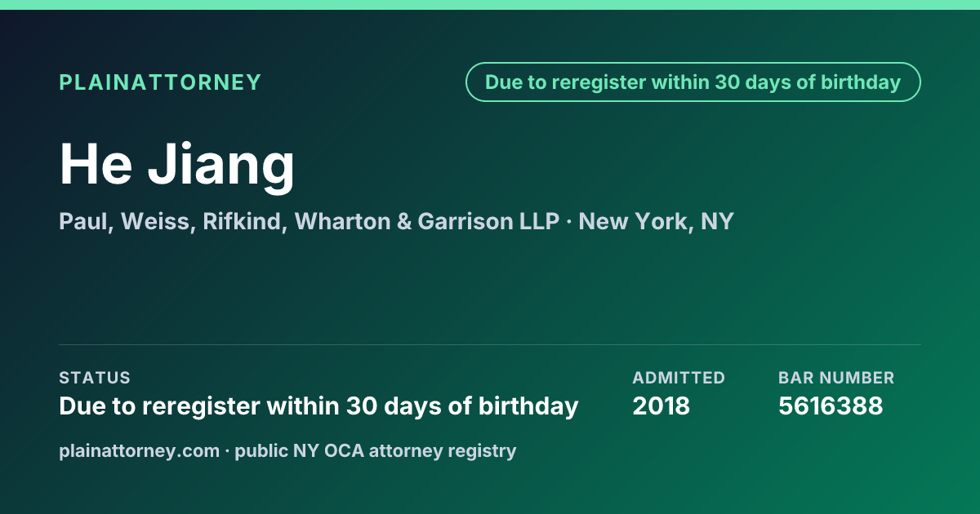The image size is (980, 514).
Task: Select the admission year 2018
Action: tap(661, 405)
